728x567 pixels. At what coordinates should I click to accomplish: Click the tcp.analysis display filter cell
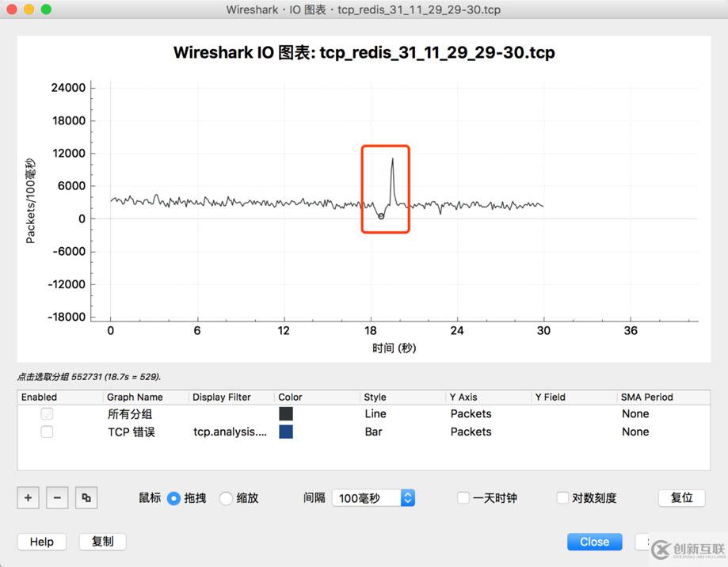[230, 432]
